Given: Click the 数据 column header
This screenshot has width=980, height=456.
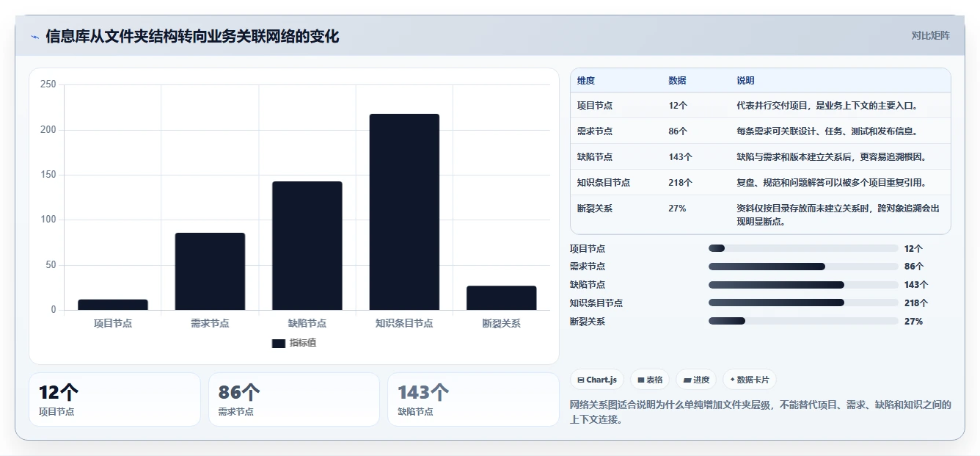Looking at the screenshot, I should 677,81.
